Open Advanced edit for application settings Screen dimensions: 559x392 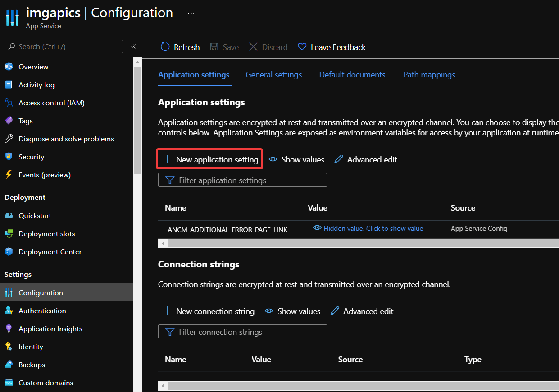[366, 160]
